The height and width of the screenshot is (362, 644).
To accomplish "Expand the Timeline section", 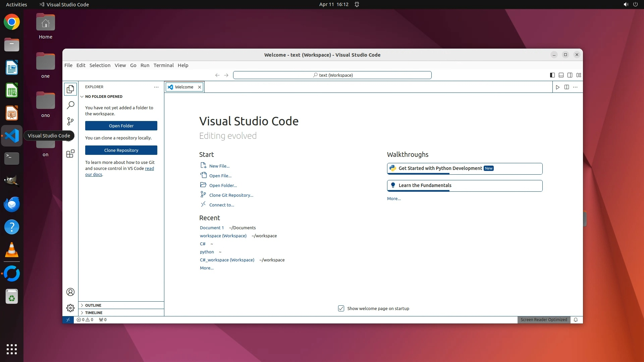I will (x=94, y=313).
